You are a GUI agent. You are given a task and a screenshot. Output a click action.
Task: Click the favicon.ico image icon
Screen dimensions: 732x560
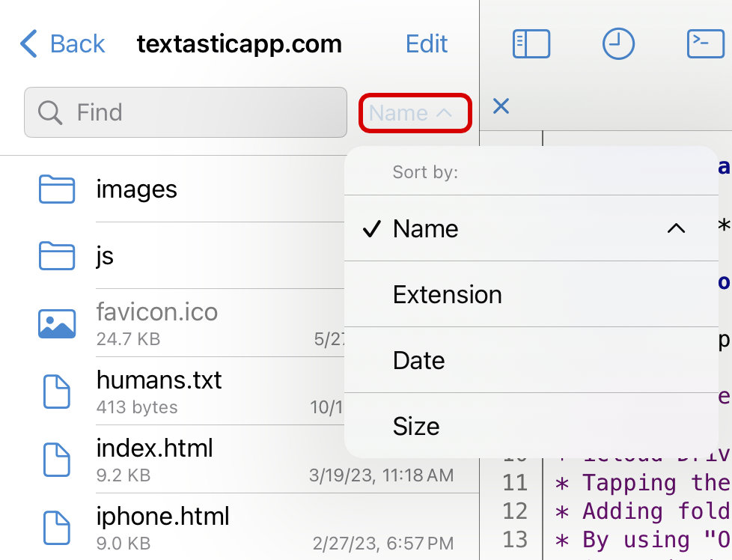point(56,323)
